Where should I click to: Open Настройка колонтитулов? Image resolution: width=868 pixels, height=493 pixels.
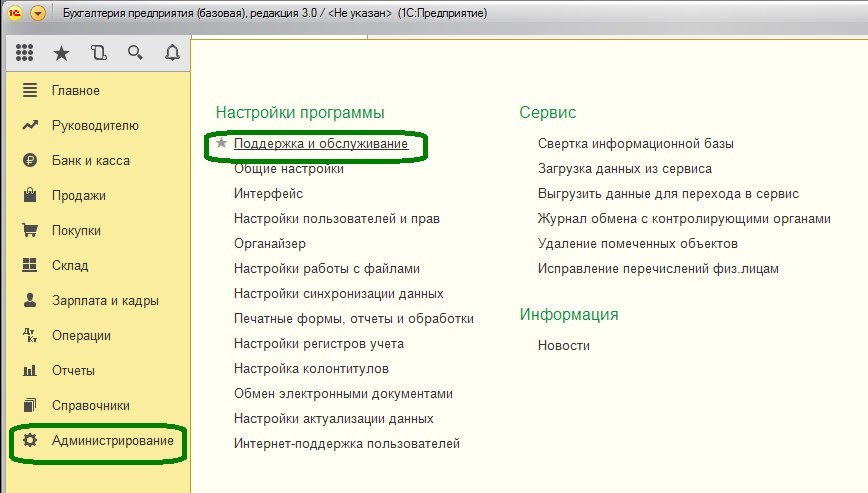click(x=311, y=369)
